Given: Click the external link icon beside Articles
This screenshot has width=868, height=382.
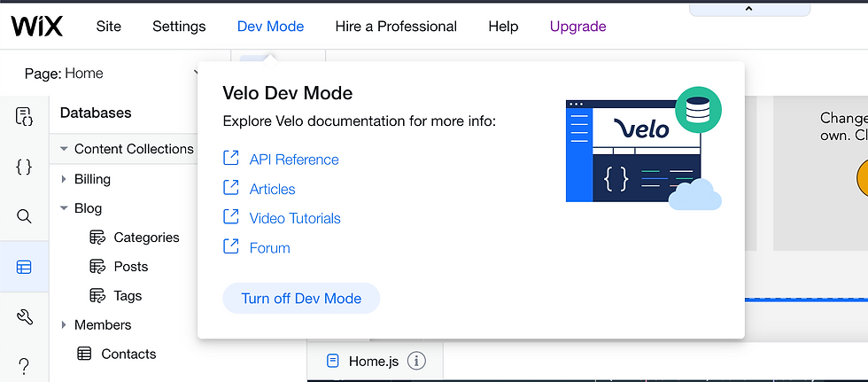Looking at the screenshot, I should tap(231, 188).
